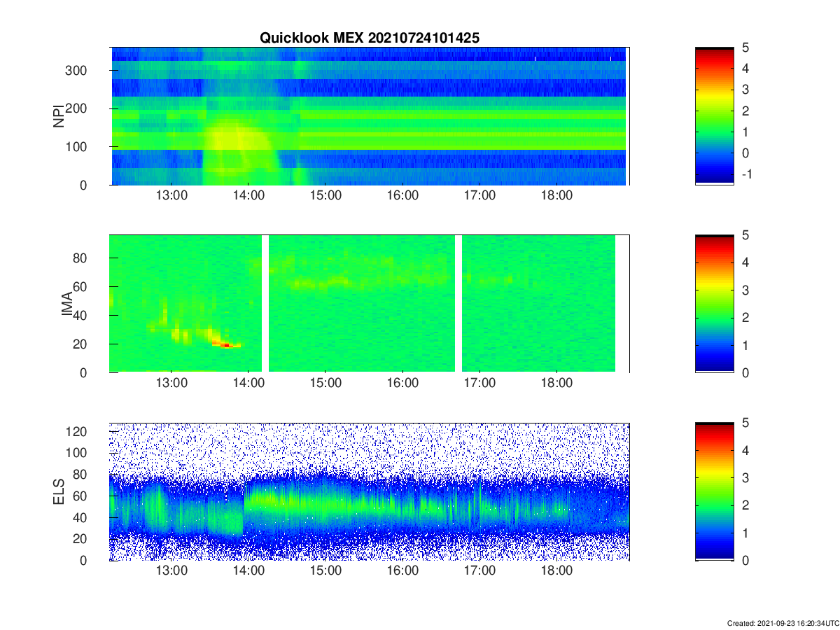Click the 14:00 time label under the IMA plot

pyautogui.click(x=248, y=383)
